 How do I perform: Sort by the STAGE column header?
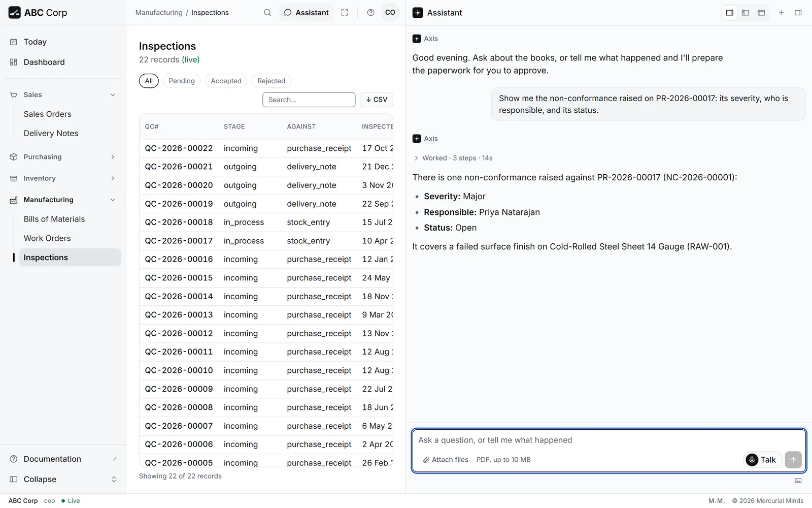click(234, 126)
